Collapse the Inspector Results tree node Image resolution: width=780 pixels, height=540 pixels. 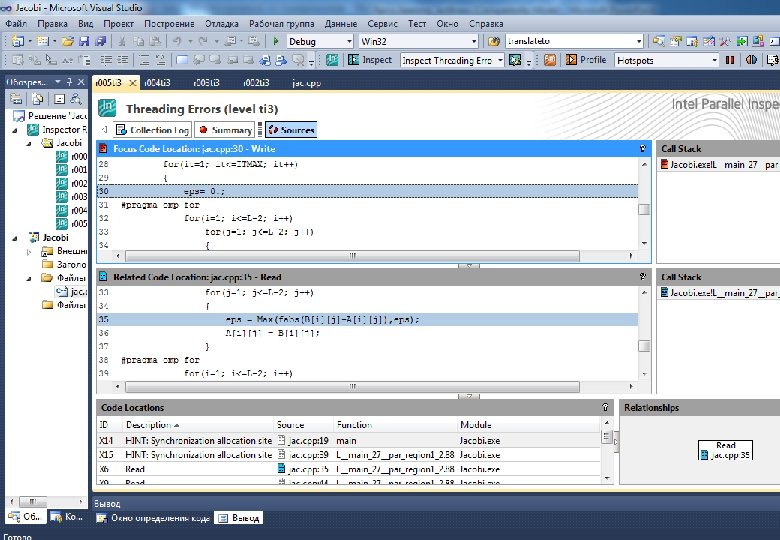pyautogui.click(x=15, y=130)
